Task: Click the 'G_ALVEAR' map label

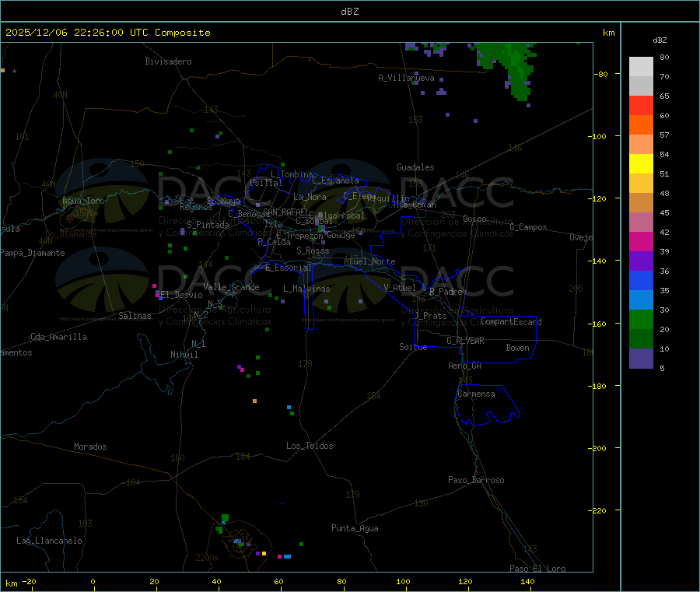Action: pos(466,341)
